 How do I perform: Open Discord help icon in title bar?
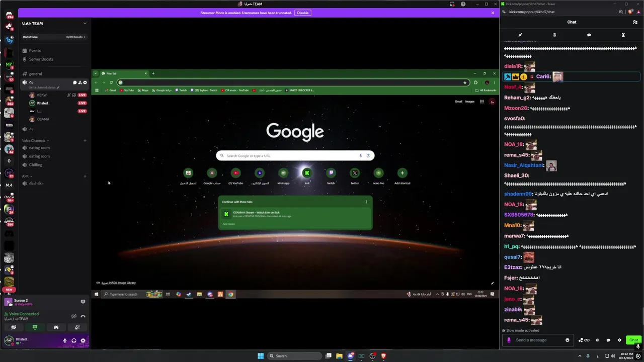(x=463, y=4)
